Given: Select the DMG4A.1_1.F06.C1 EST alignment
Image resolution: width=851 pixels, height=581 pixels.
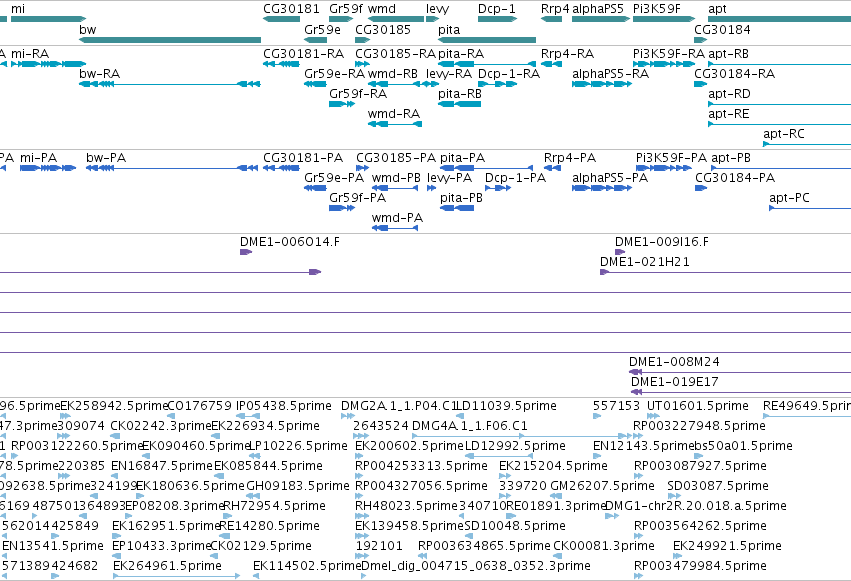Looking at the screenshot, I should (522, 436).
